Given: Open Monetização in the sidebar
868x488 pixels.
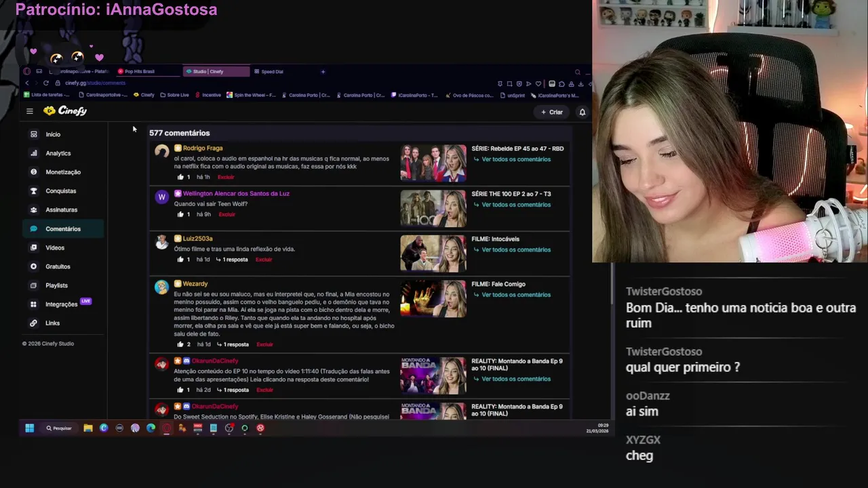Looking at the screenshot, I should coord(62,172).
